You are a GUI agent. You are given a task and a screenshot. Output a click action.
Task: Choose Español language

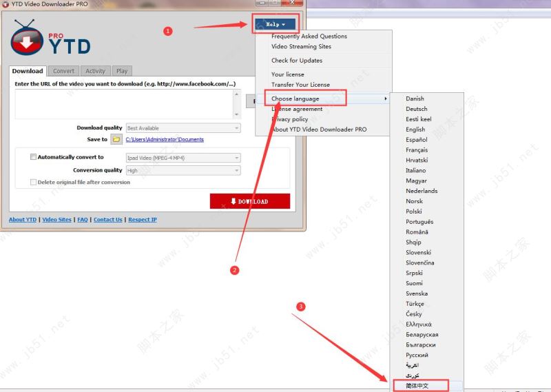426,140
